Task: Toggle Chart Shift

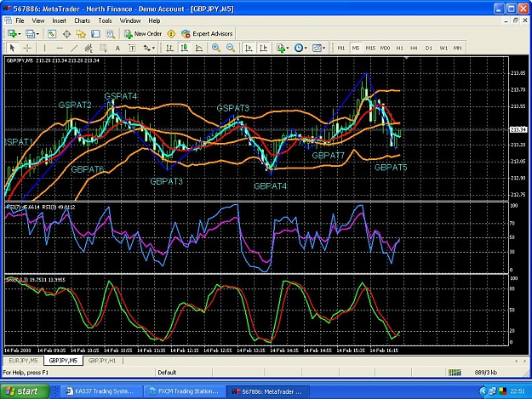Action: (263, 48)
